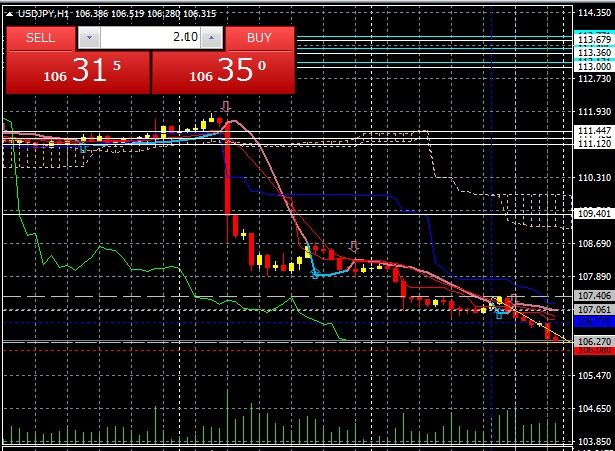Collapse one-click trading panel via triangle icon
The image size is (615, 451).
tap(9, 14)
